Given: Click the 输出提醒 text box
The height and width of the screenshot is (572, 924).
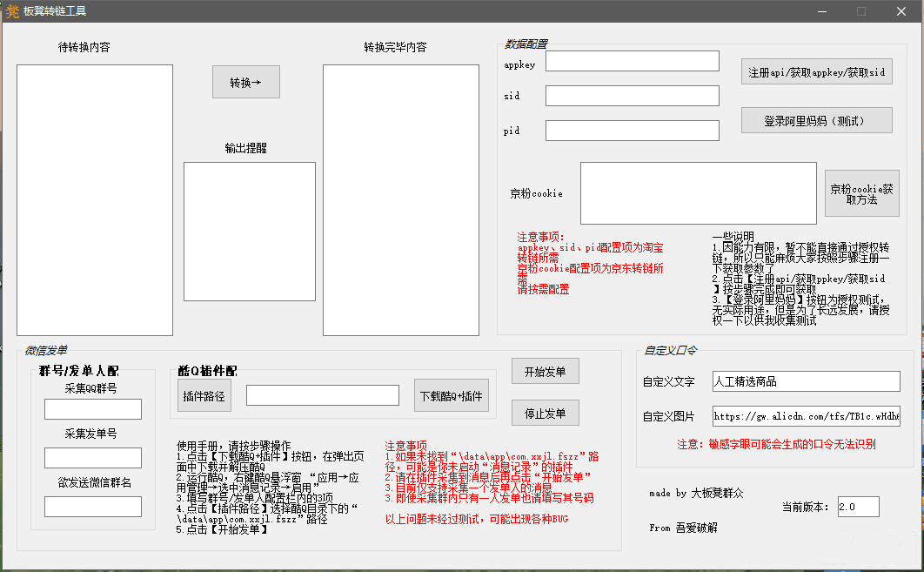Looking at the screenshot, I should 249,232.
